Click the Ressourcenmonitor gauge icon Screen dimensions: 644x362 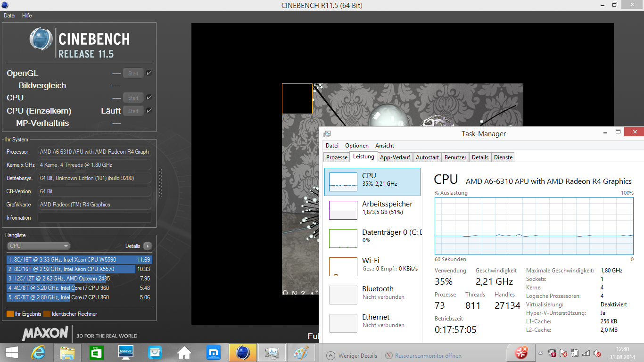pyautogui.click(x=389, y=356)
